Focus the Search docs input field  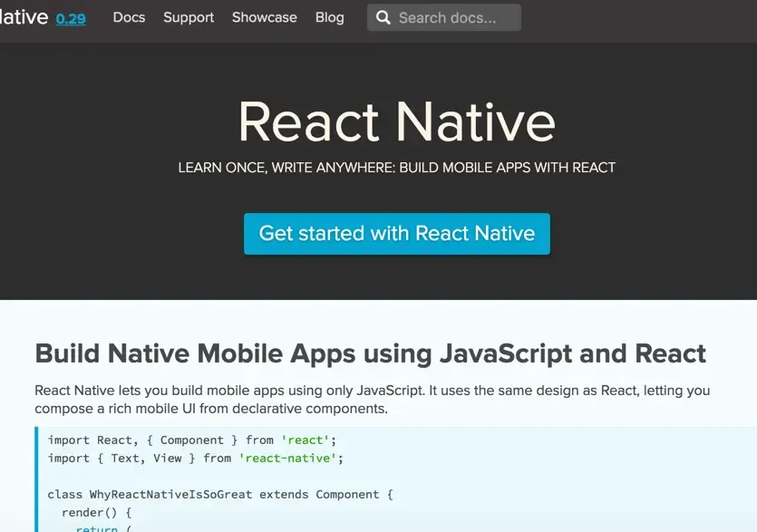tap(444, 17)
